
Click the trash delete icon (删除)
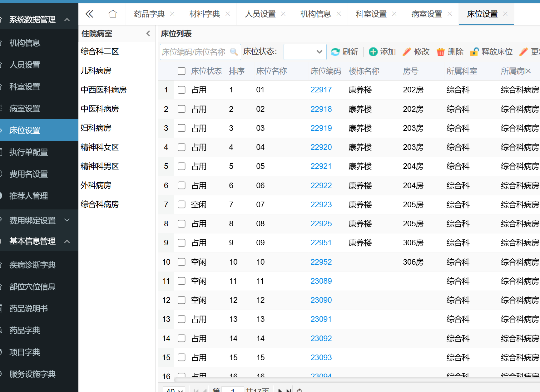440,52
